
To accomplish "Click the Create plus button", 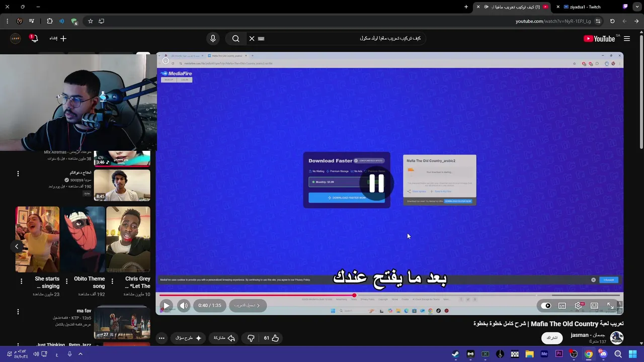I will click(58, 38).
